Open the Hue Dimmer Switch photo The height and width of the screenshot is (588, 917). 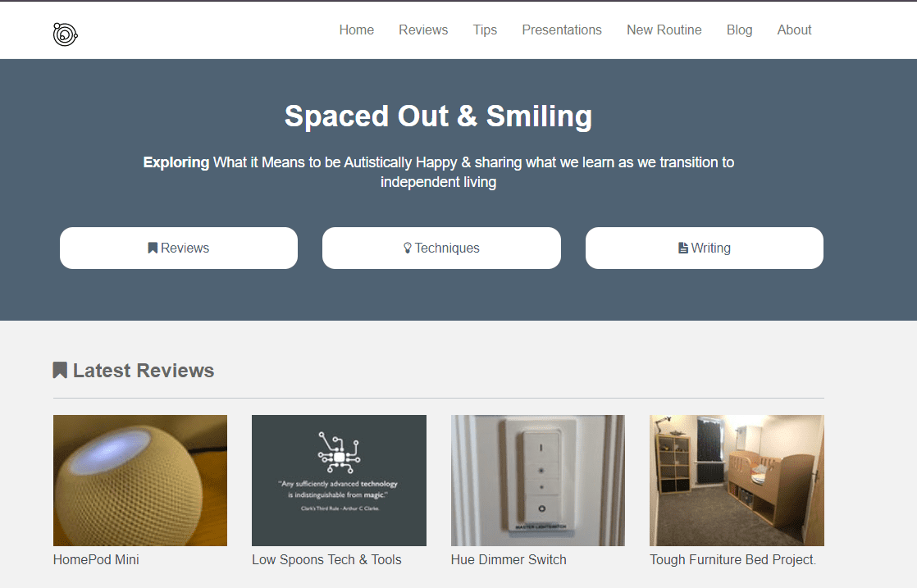(x=538, y=481)
